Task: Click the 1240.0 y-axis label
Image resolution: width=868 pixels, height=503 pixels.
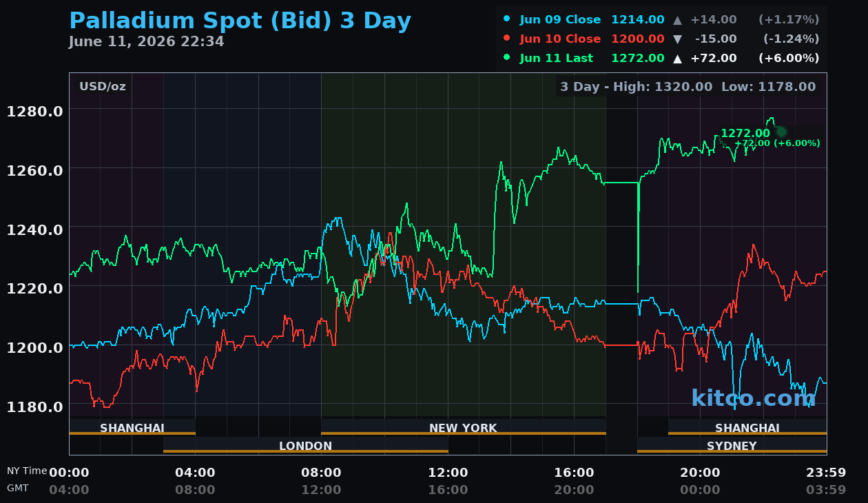Action: pos(35,229)
